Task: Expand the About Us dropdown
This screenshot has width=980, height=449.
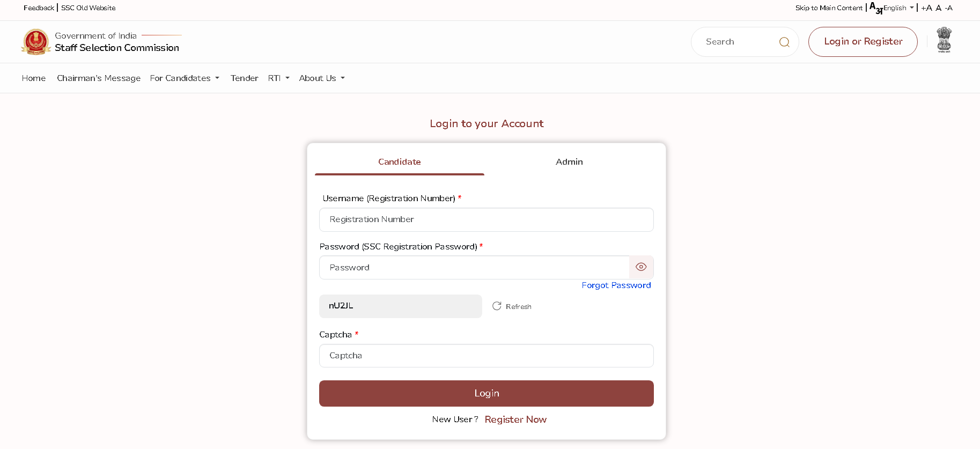Action: click(x=322, y=78)
